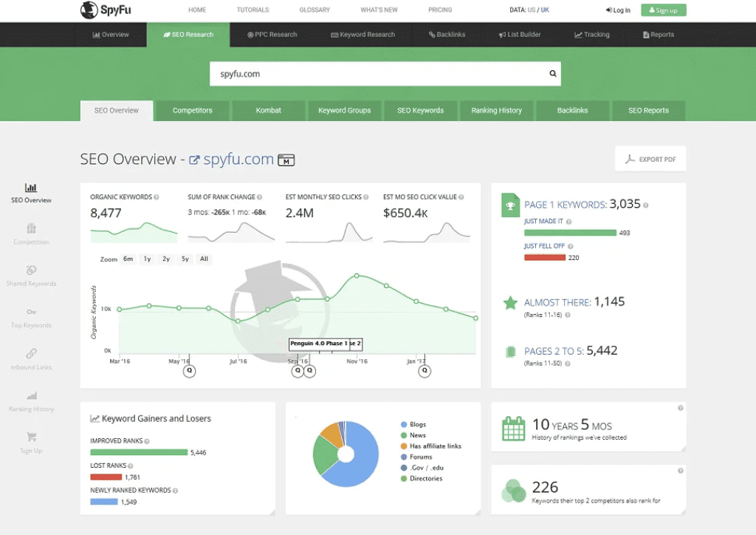The height and width of the screenshot is (535, 756).
Task: Open the Competition sidebar icon
Action: pyautogui.click(x=31, y=229)
